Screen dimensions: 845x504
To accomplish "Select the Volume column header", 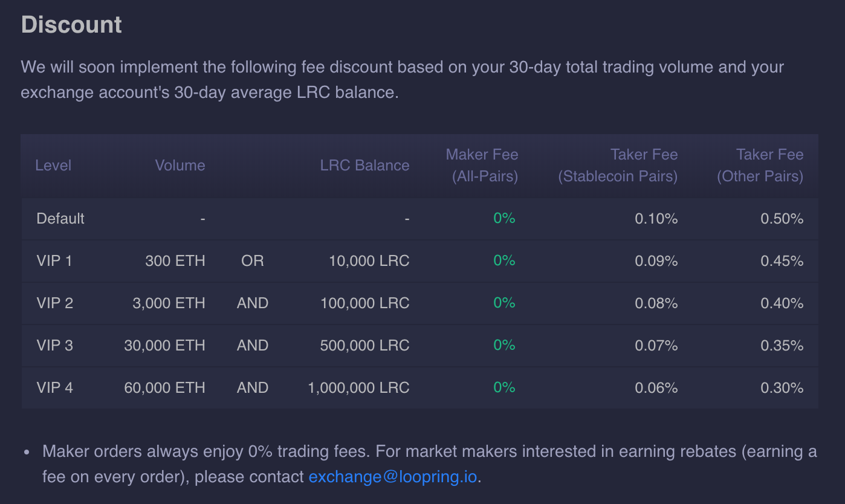I will 180,166.
